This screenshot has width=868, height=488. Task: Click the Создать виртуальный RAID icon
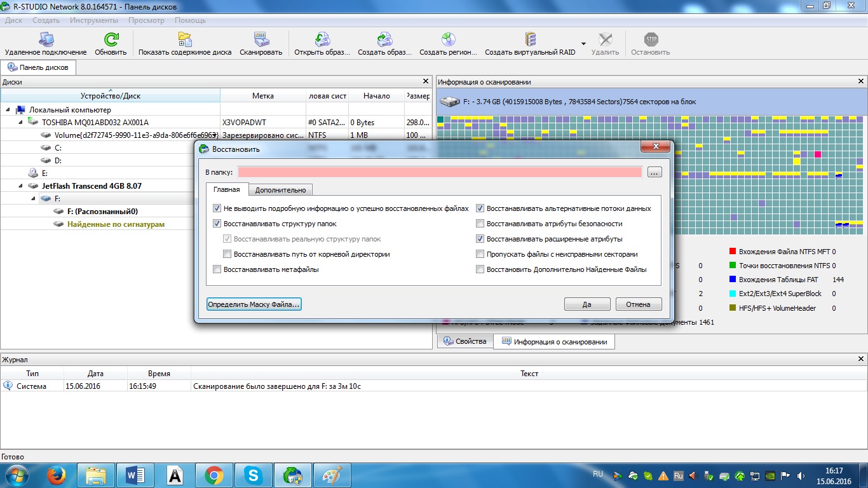pyautogui.click(x=530, y=40)
